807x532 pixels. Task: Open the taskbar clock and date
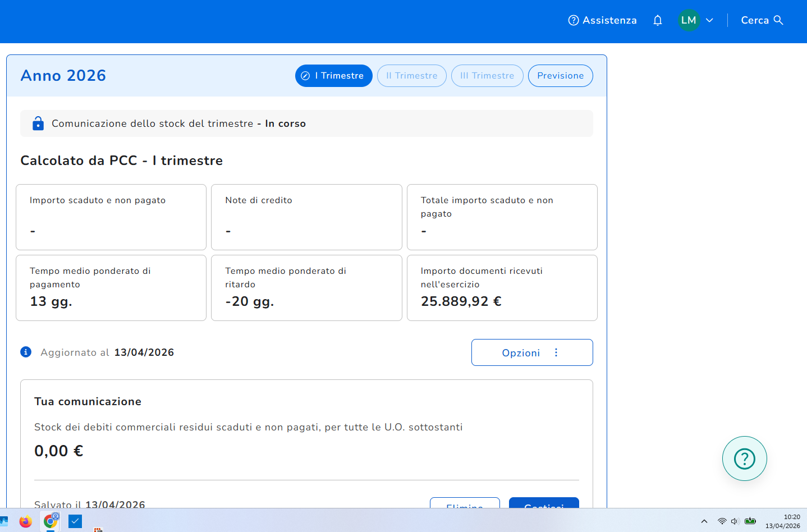click(x=783, y=521)
